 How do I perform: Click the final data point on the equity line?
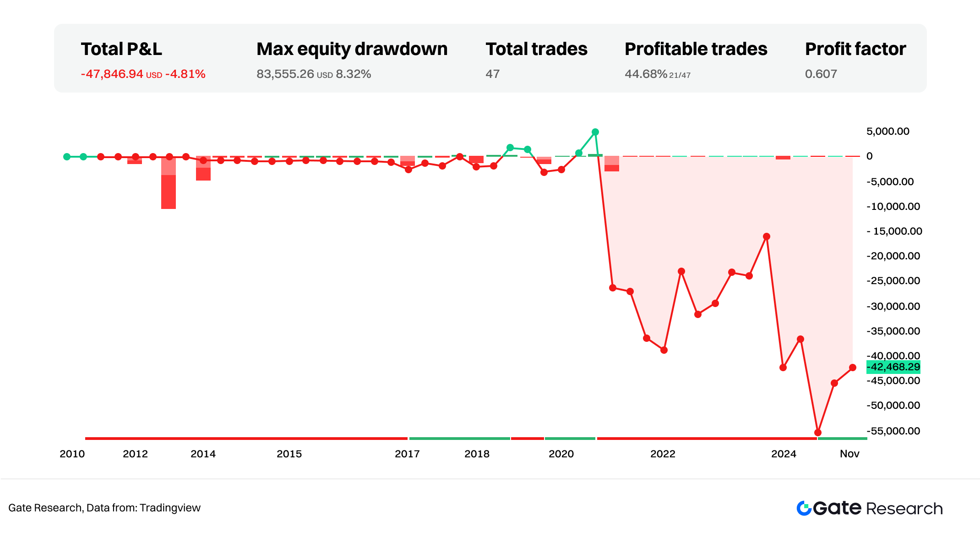[x=853, y=368]
